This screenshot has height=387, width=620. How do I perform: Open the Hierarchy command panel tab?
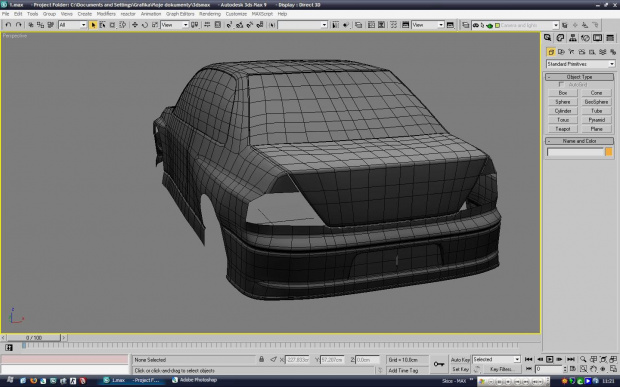[x=573, y=38]
